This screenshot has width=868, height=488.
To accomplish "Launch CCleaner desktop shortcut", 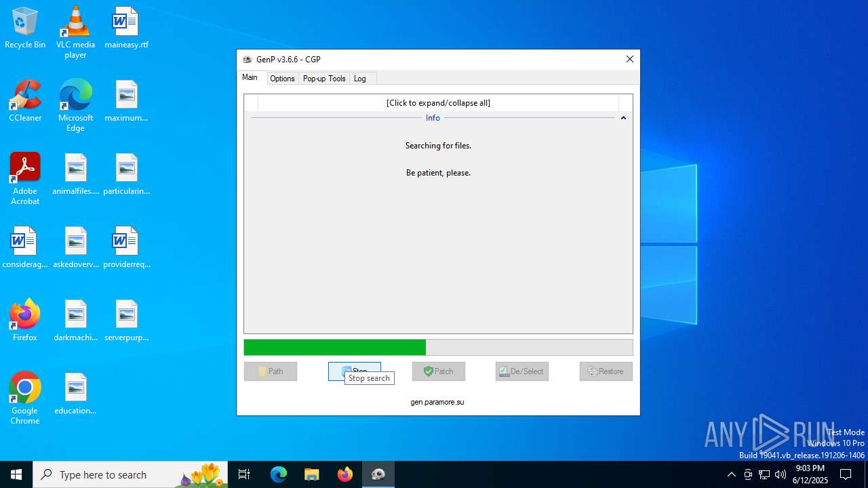I will click(x=25, y=102).
